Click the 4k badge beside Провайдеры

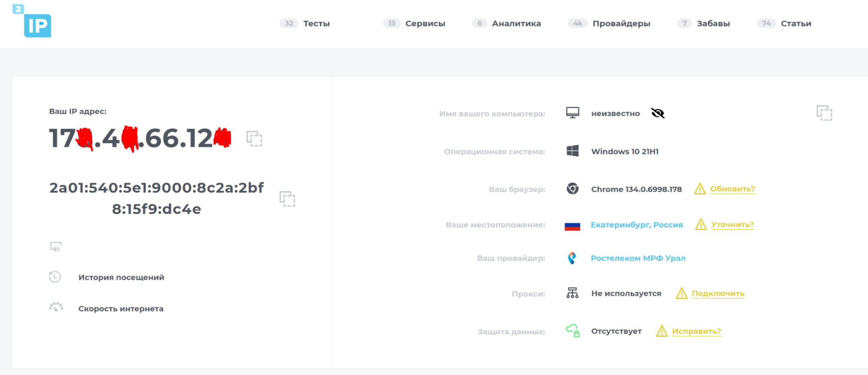point(578,23)
